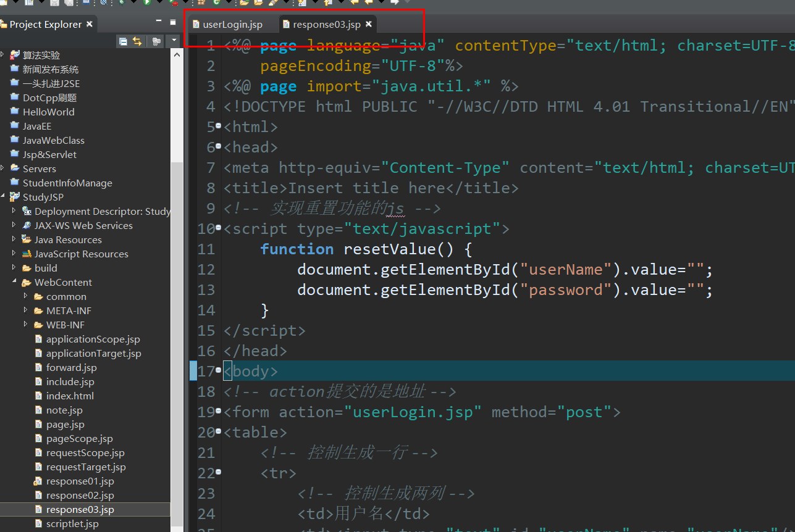Select include.jsp in the file tree
The height and width of the screenshot is (532, 795).
70,381
